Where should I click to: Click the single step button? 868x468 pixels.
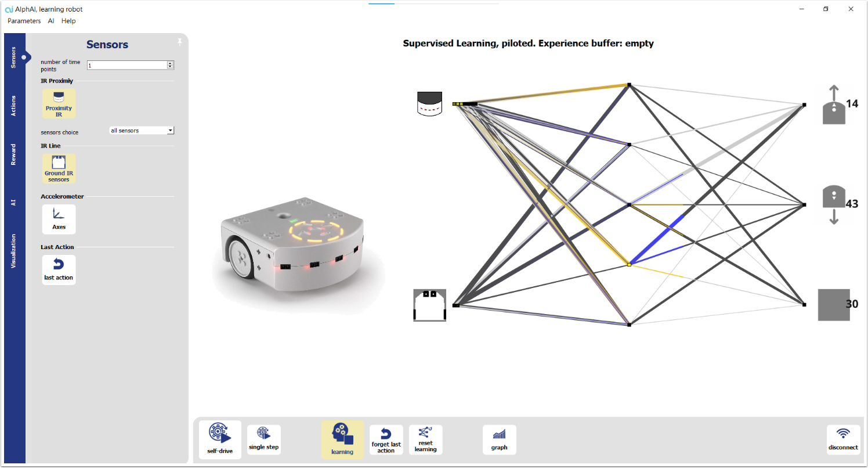[x=263, y=440]
